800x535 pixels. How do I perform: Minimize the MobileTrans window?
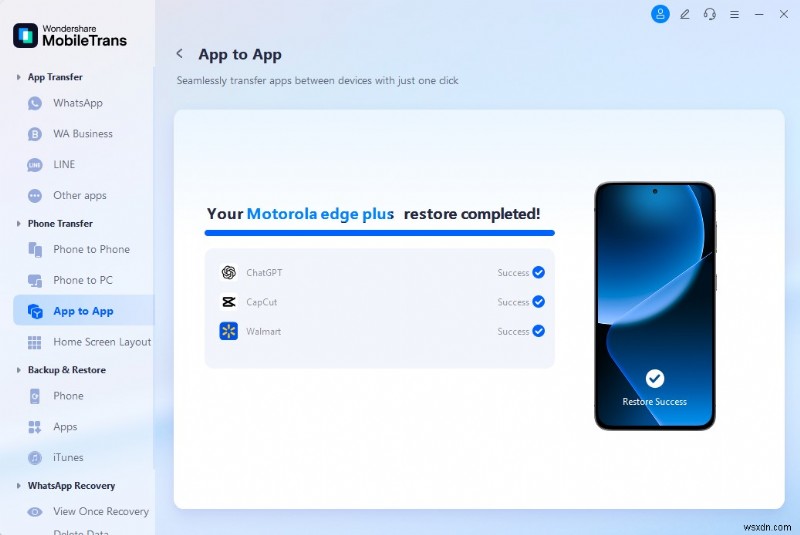pos(759,15)
